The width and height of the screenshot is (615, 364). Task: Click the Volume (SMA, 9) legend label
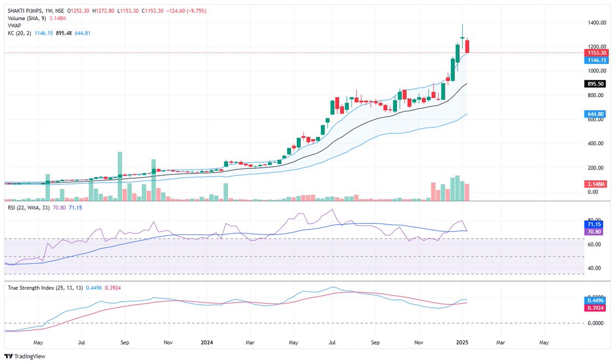tap(28, 18)
